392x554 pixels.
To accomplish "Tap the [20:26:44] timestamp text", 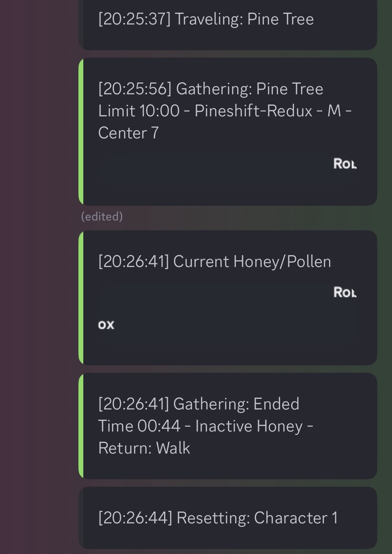I will pyautogui.click(x=135, y=518).
